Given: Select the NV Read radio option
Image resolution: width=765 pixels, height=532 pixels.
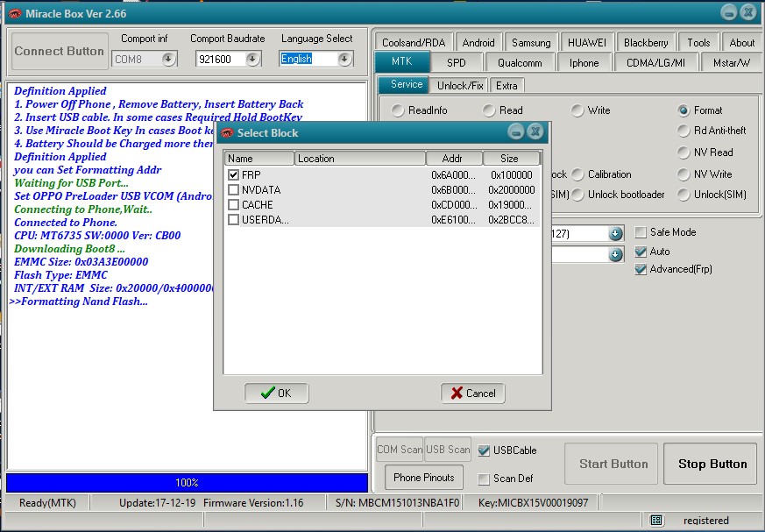Looking at the screenshot, I should pyautogui.click(x=684, y=153).
